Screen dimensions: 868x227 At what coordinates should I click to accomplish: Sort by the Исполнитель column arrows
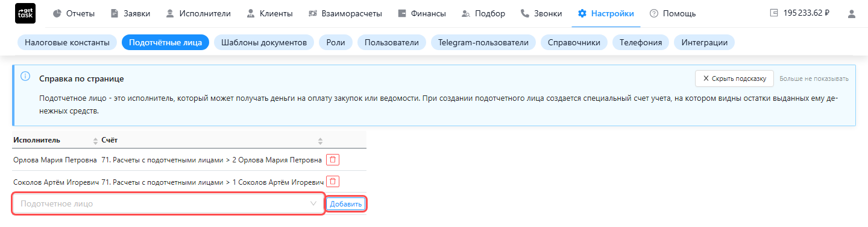95,140
